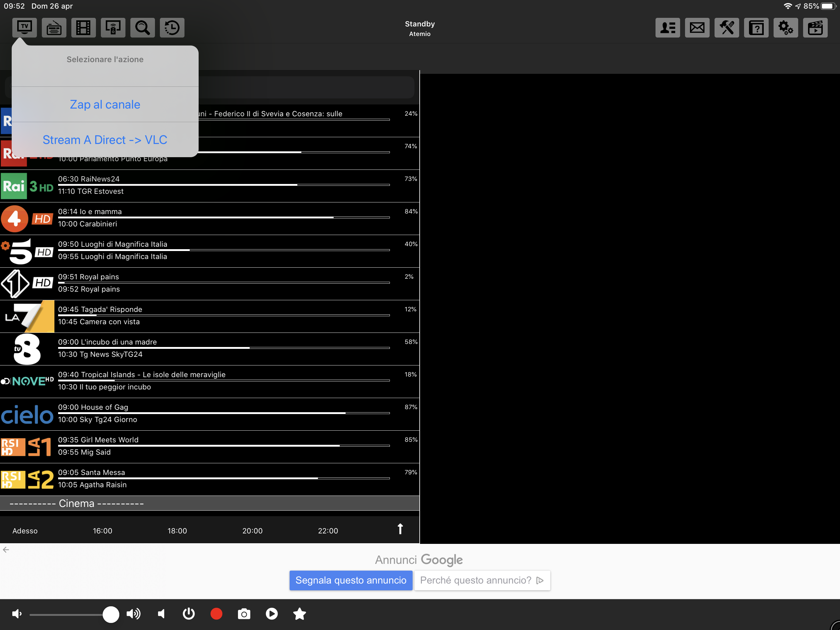Toggle the red record button
The image size is (840, 630).
[216, 614]
